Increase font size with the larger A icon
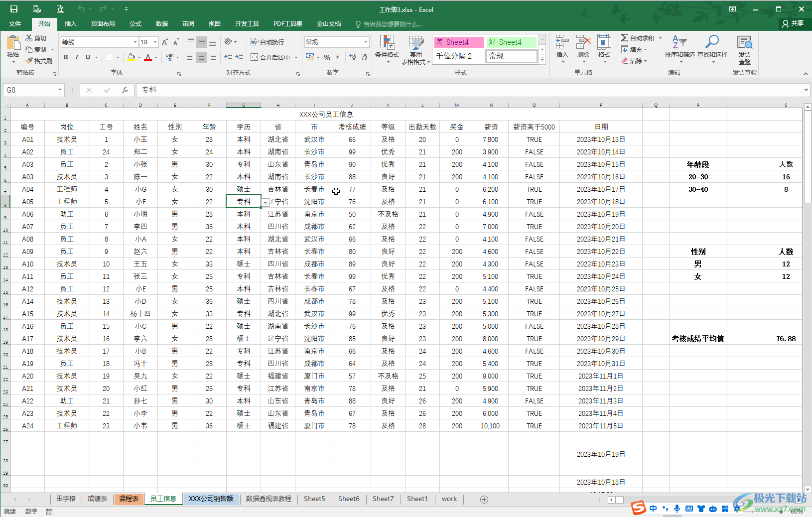This screenshot has width=812, height=517. tap(165, 42)
